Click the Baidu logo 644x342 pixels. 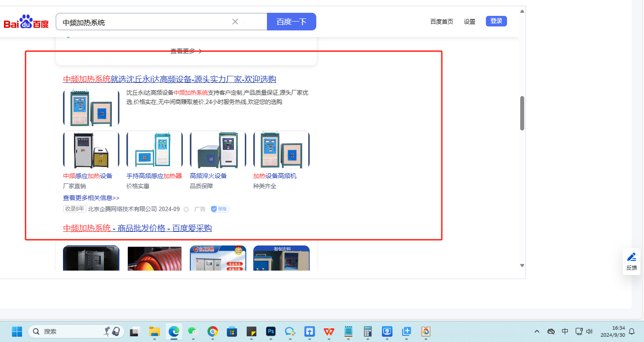pos(26,22)
